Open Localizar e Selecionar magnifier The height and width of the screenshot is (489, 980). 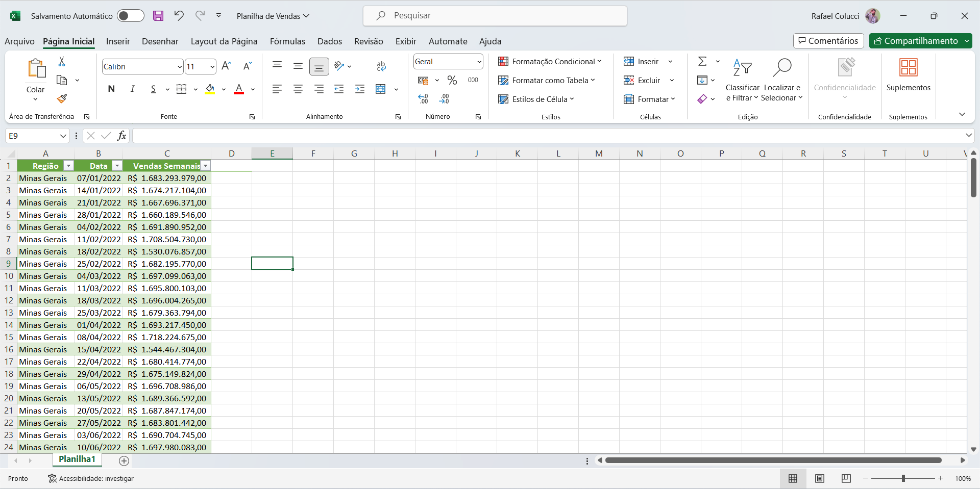coord(781,79)
